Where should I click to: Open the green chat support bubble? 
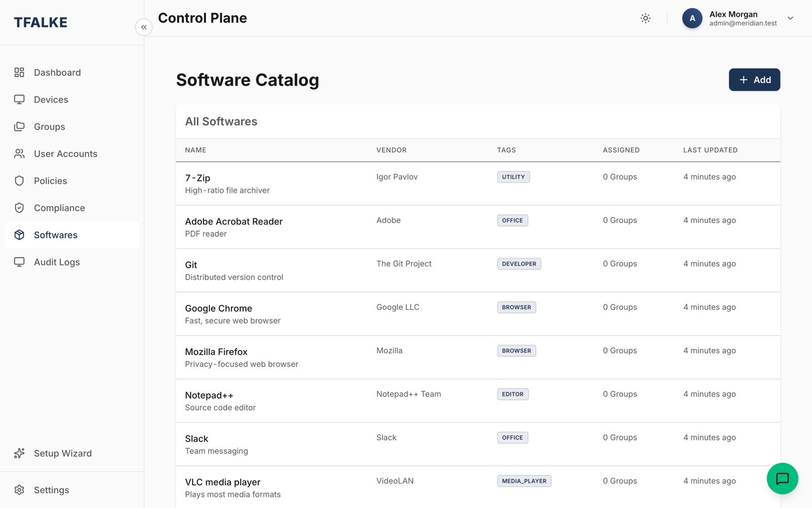pyautogui.click(x=782, y=479)
